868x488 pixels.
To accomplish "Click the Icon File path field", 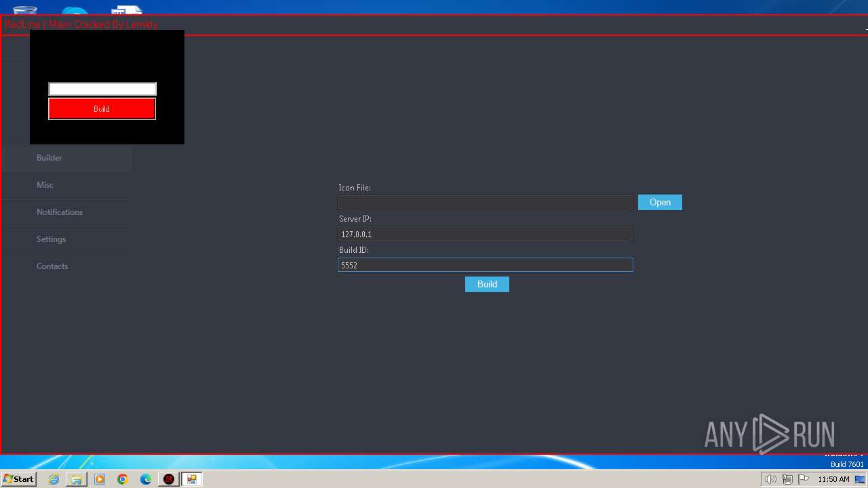I will [x=486, y=202].
